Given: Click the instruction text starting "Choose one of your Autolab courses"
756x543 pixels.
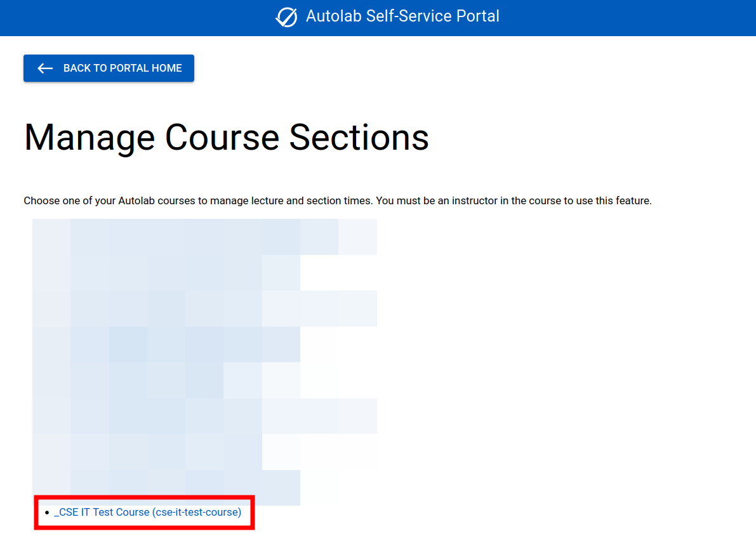Looking at the screenshot, I should tap(338, 200).
